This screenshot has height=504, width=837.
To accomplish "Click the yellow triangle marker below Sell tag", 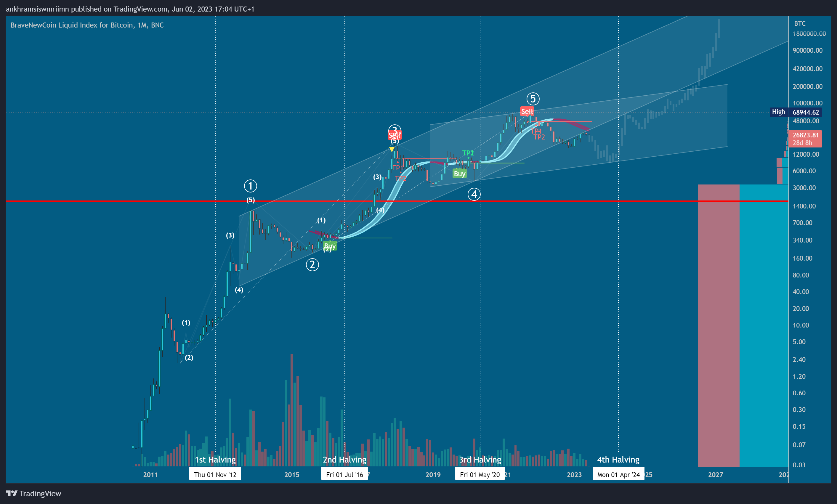I will (392, 149).
